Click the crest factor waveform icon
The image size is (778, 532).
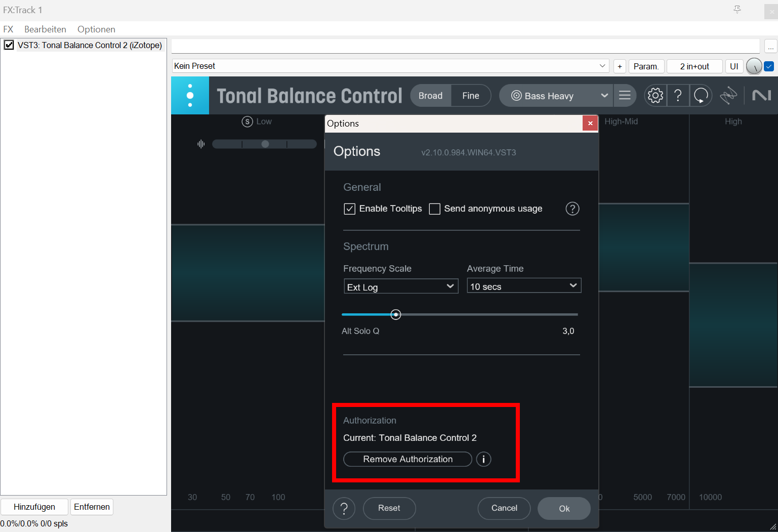click(201, 144)
